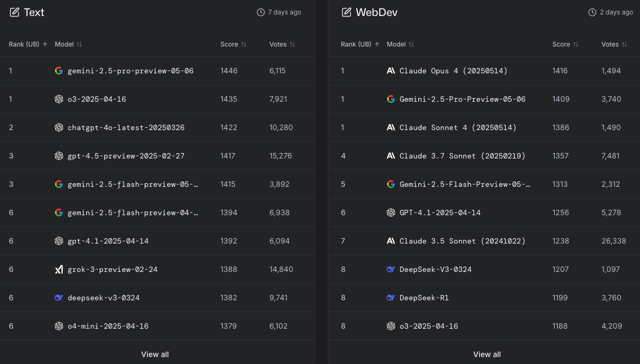Screen dimensions: 640x364
Task: Click score 1207 for DeepSeek-V3-0324
Action: pyautogui.click(x=560, y=269)
